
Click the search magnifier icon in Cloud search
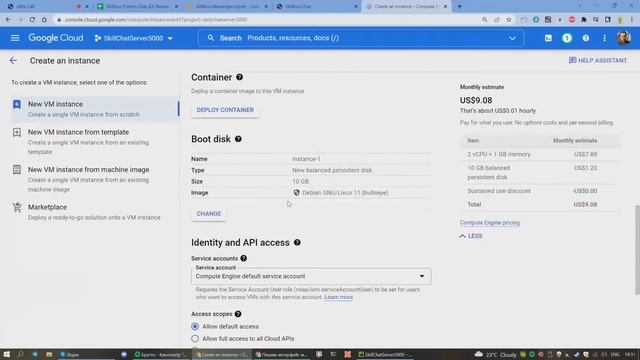pyautogui.click(x=211, y=38)
